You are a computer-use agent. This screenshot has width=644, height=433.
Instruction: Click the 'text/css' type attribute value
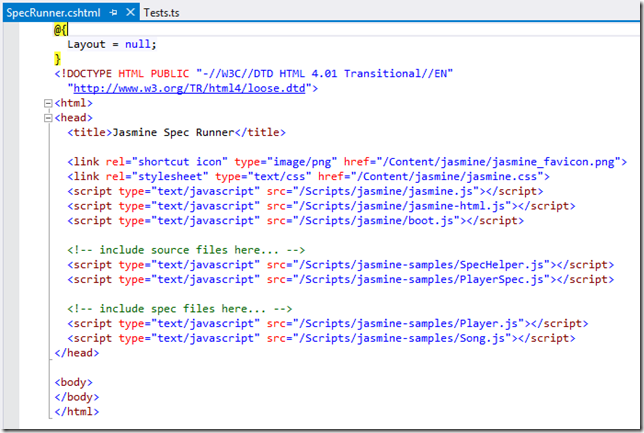(279, 177)
